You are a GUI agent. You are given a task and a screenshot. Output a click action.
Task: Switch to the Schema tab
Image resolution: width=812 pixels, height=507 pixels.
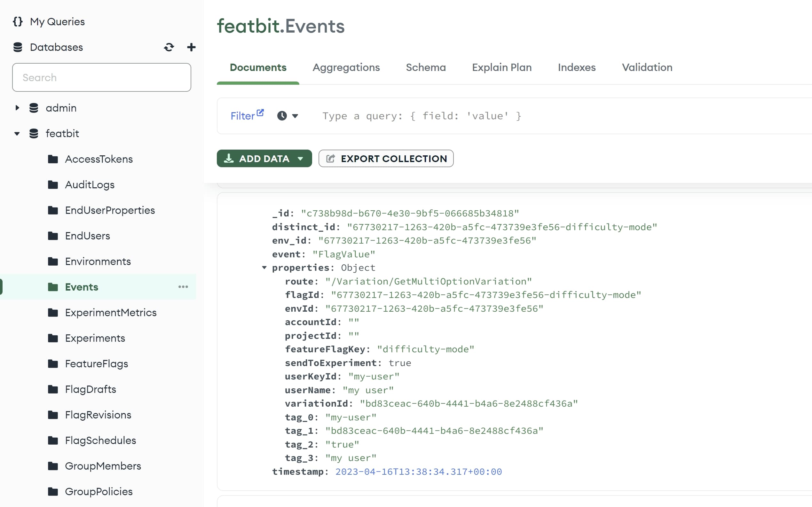click(x=426, y=67)
